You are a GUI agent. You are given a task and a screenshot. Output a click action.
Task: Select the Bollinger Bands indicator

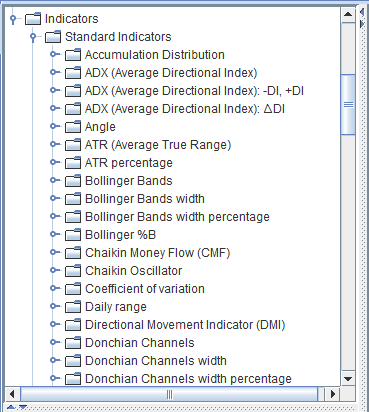pyautogui.click(x=129, y=181)
